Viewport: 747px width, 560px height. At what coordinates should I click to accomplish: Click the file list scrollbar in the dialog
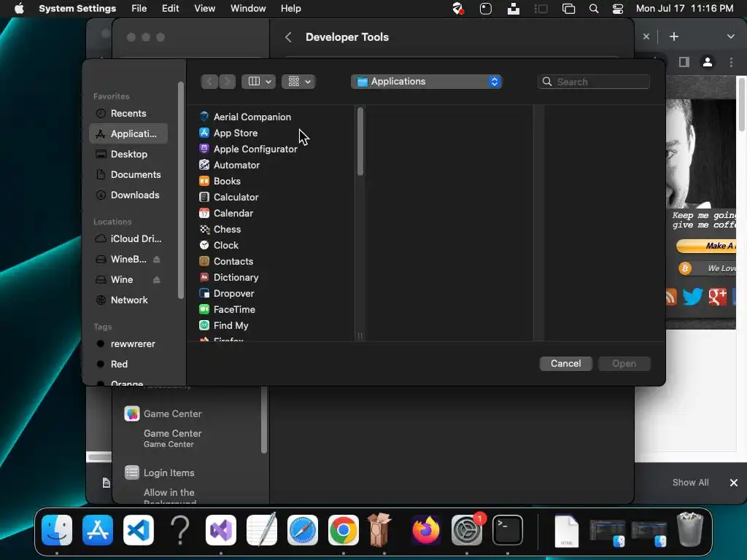(x=360, y=141)
